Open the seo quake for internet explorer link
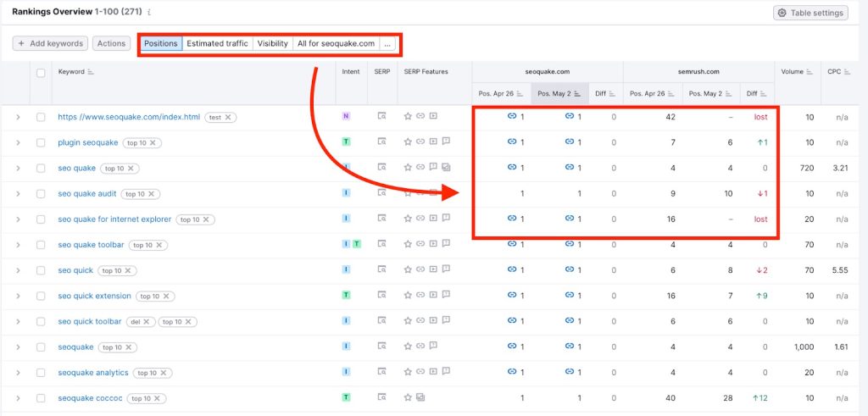This screenshot has height=416, width=868. 114,219
